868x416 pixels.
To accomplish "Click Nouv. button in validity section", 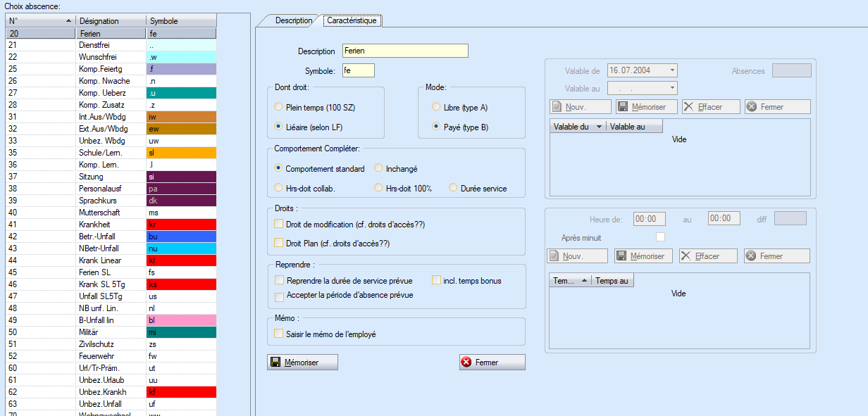I will point(580,107).
